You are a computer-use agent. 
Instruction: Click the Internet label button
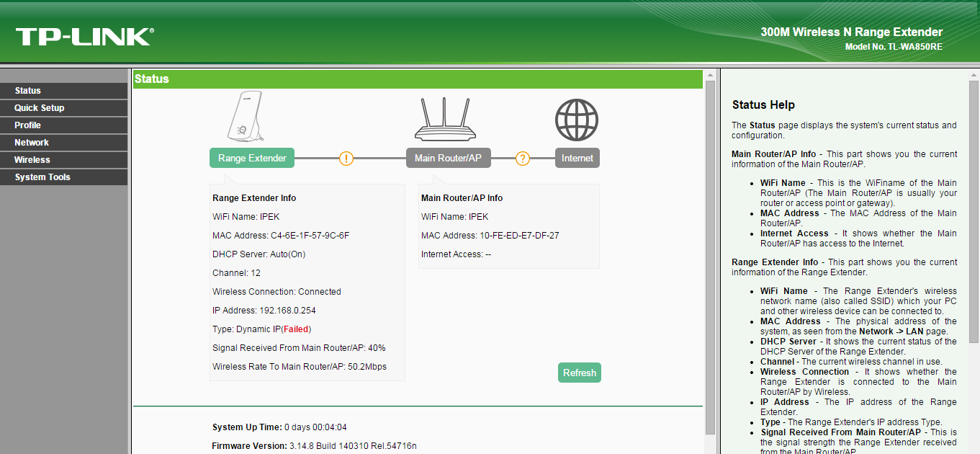577,159
